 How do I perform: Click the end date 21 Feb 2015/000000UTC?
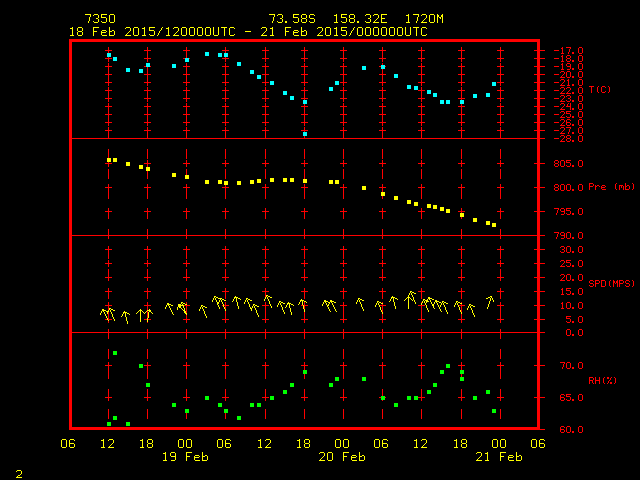344,32
